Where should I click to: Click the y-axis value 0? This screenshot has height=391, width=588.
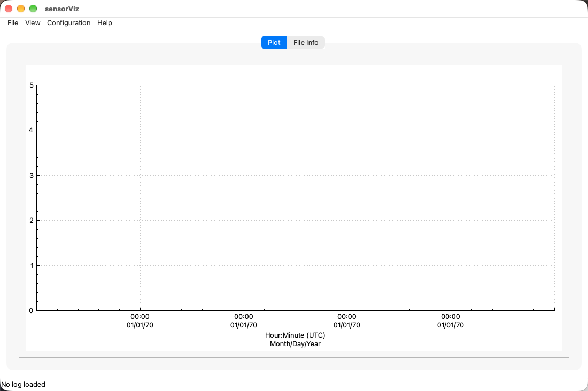pyautogui.click(x=31, y=310)
